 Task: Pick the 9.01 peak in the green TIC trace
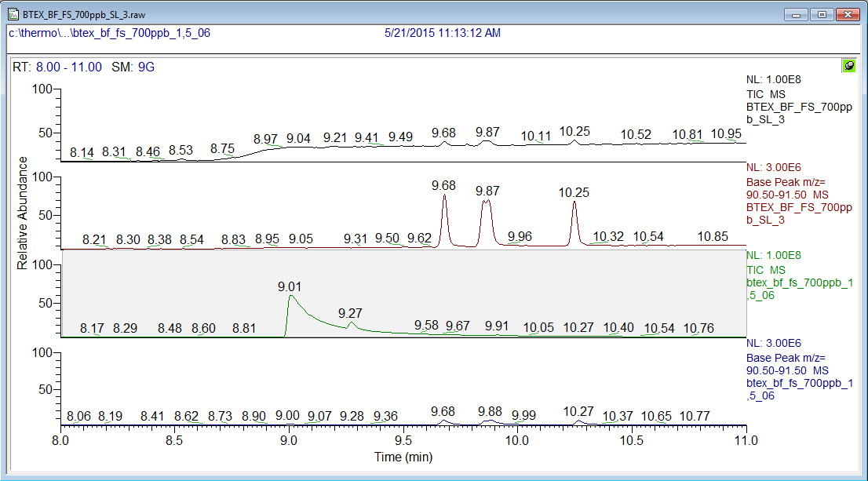[x=289, y=287]
